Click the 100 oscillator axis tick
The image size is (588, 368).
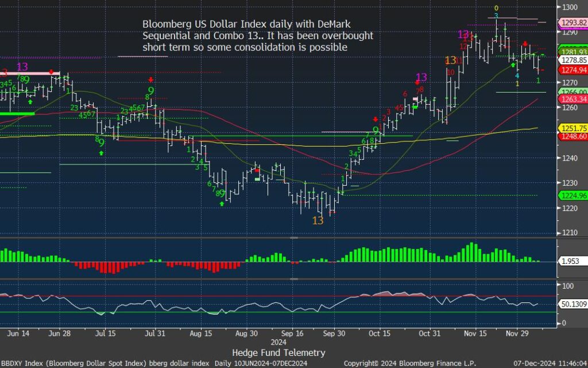[x=568, y=286]
